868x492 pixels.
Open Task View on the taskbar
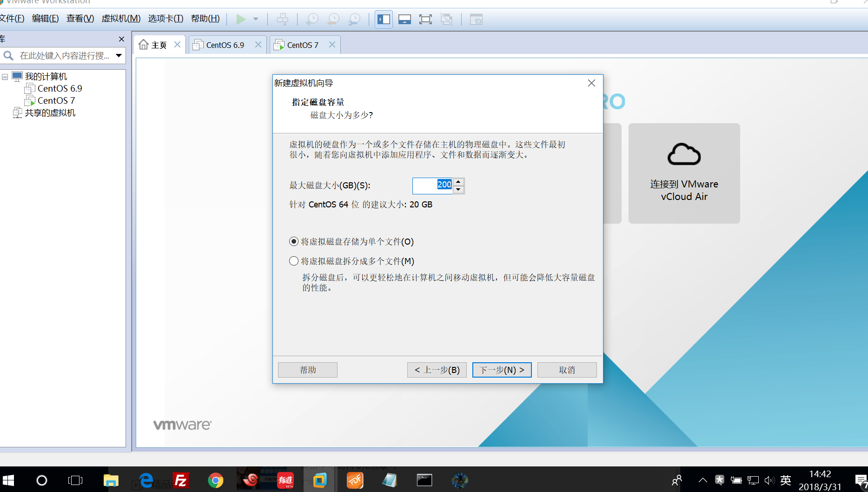(x=75, y=480)
